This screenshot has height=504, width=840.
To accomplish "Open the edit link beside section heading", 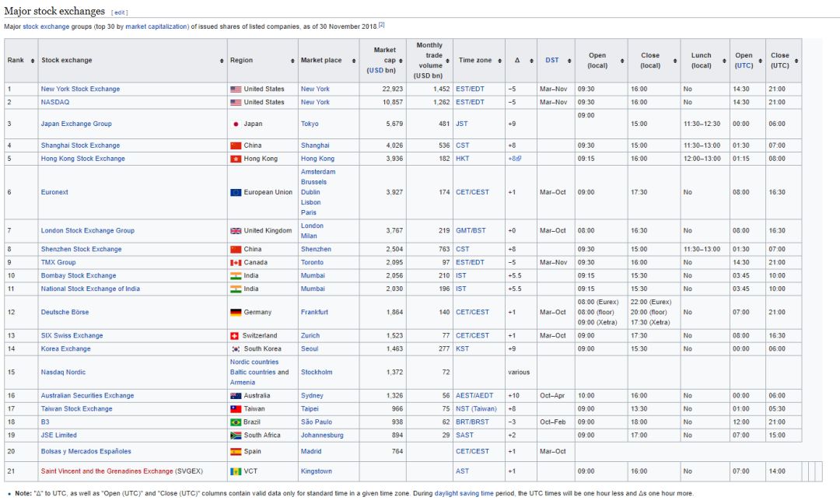I will pos(119,12).
